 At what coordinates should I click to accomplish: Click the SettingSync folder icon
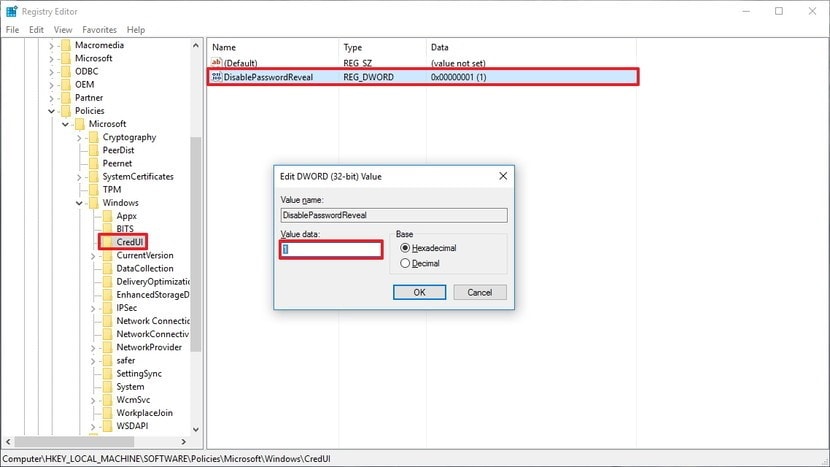click(x=107, y=373)
